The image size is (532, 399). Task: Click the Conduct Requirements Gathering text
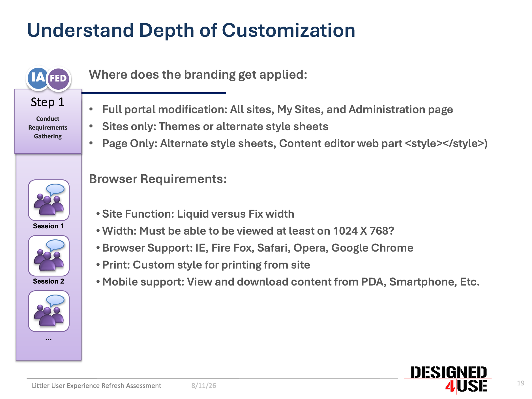pyautogui.click(x=48, y=127)
